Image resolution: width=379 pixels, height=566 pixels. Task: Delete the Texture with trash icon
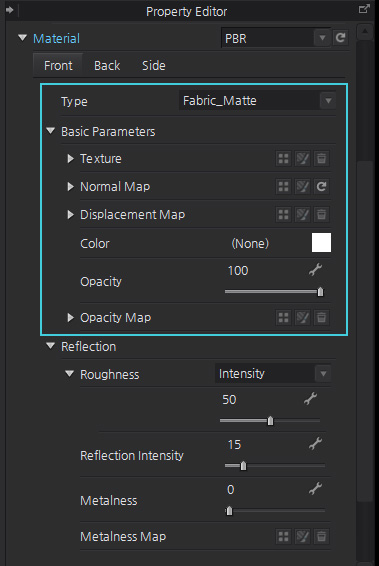[x=321, y=158]
